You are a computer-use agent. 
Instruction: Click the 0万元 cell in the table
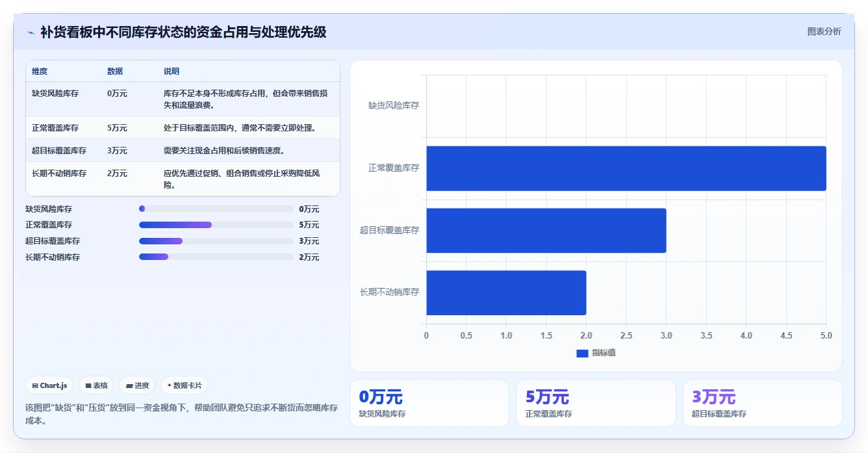[118, 94]
